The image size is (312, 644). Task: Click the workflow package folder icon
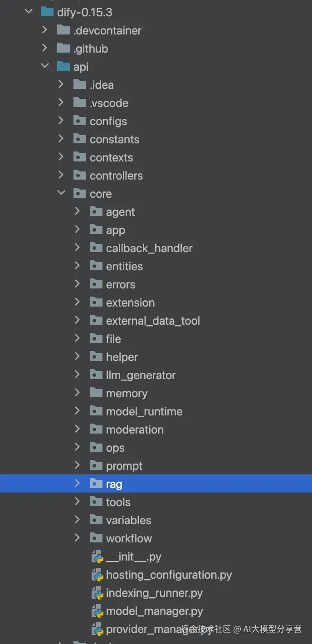pos(96,538)
